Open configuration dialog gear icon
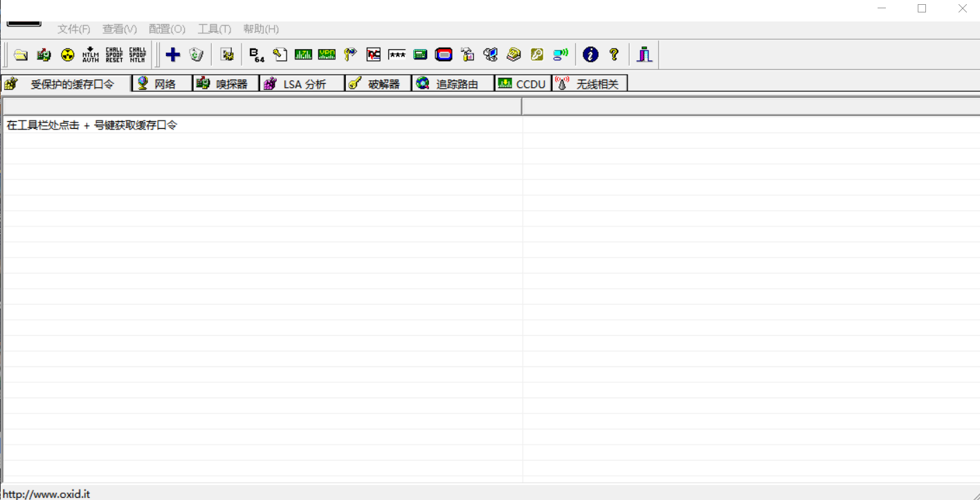980x500 pixels. click(227, 55)
